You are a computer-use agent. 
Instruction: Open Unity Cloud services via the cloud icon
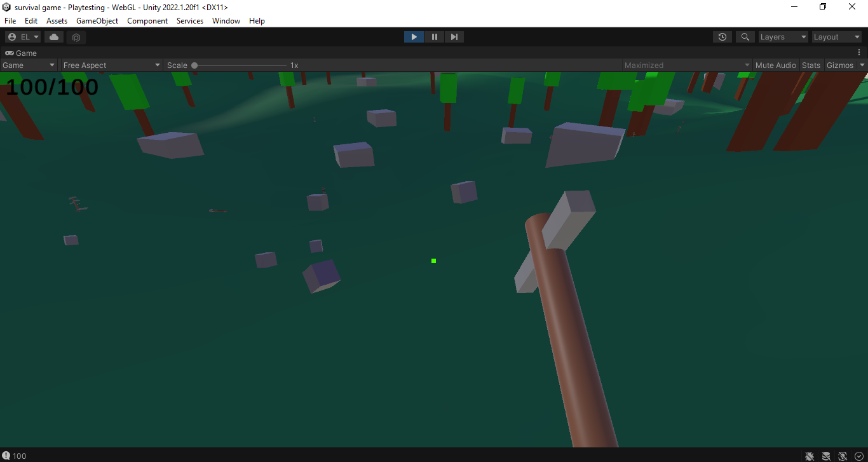pos(54,37)
